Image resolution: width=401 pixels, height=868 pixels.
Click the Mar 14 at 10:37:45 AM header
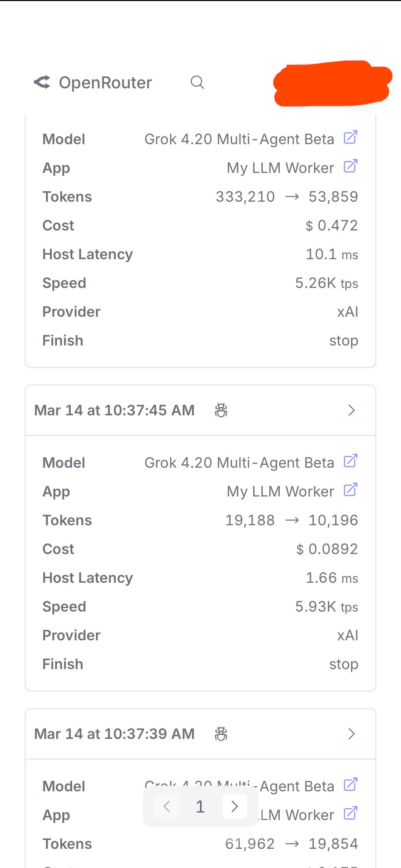tap(114, 410)
